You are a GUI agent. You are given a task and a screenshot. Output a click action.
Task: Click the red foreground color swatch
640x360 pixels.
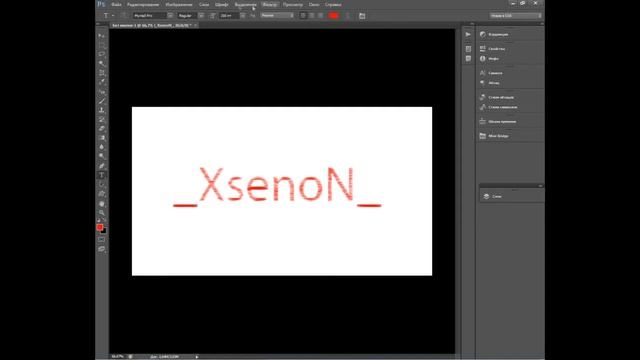100,227
